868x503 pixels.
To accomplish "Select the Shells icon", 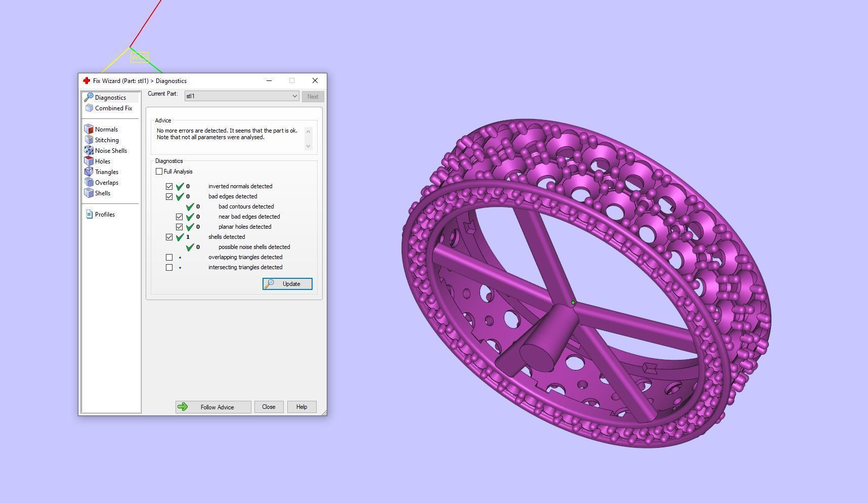I will coord(89,193).
